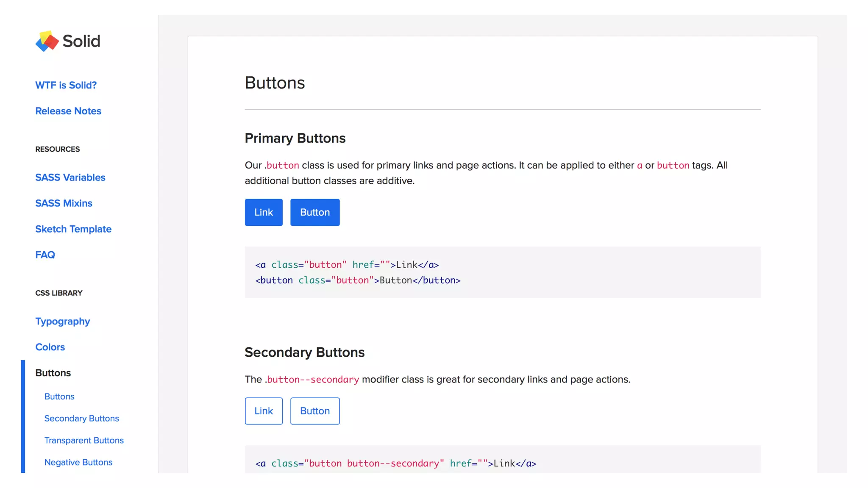The image size is (868, 488).
Task: Navigate to Colors section
Action: point(50,347)
